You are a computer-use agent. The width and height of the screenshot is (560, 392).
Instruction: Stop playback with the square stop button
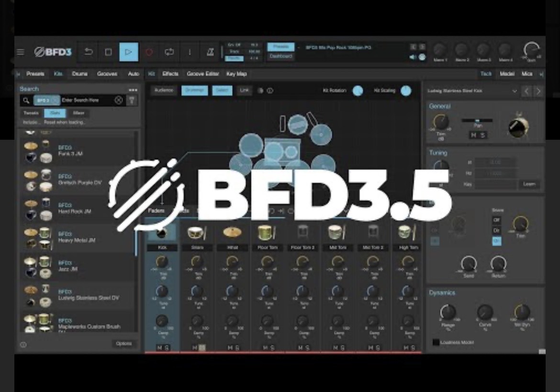point(108,52)
